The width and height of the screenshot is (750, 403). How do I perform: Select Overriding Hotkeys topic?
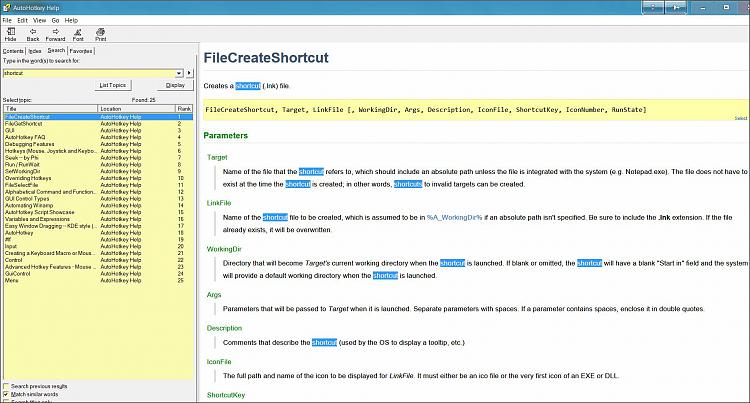pos(98,178)
